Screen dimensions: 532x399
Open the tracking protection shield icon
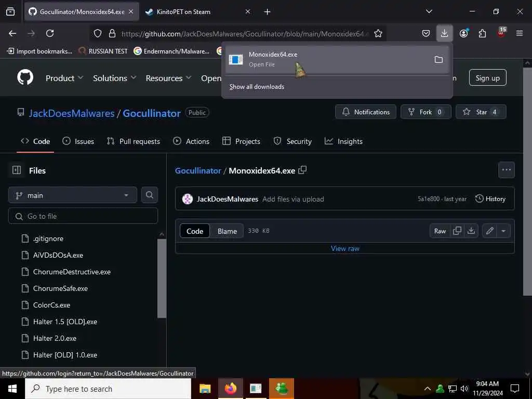[x=98, y=33]
